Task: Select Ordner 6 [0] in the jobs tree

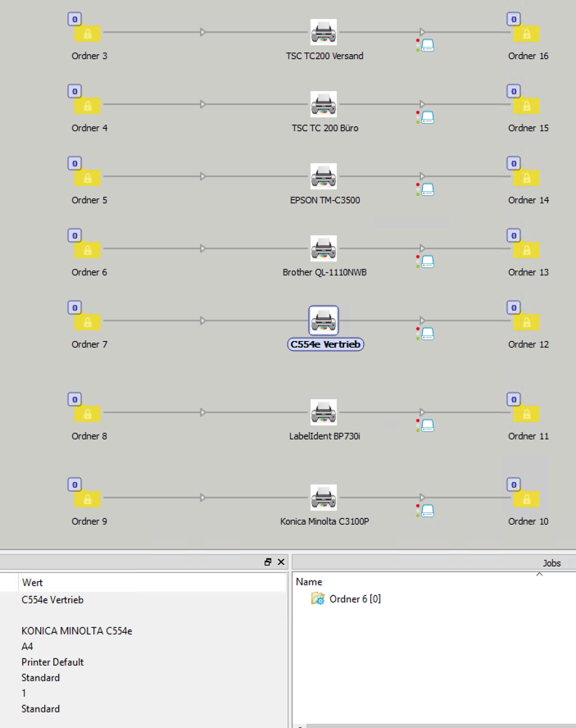Action: pos(355,599)
